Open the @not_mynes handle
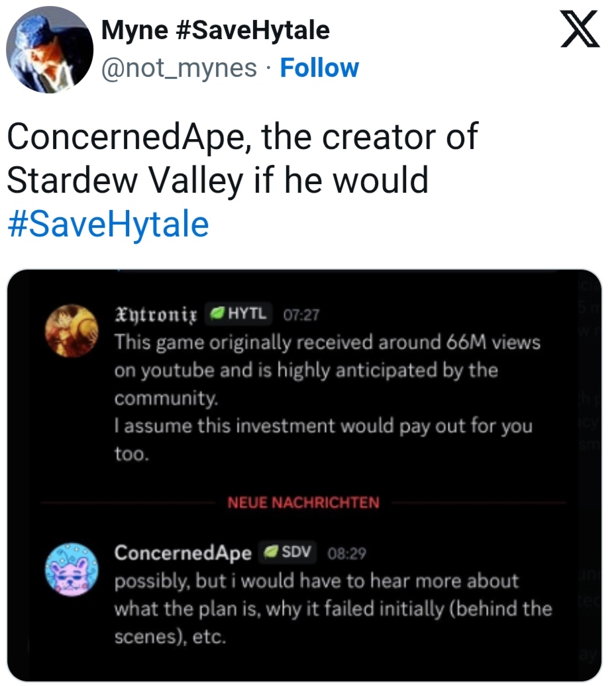 [179, 68]
